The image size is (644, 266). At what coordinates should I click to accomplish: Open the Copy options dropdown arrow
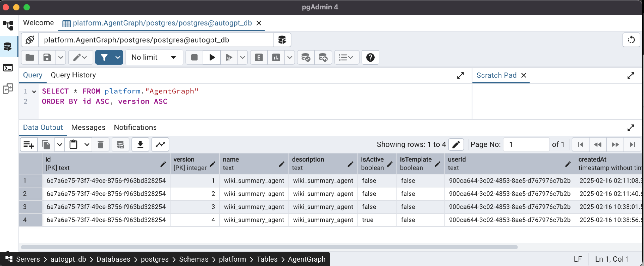click(60, 144)
